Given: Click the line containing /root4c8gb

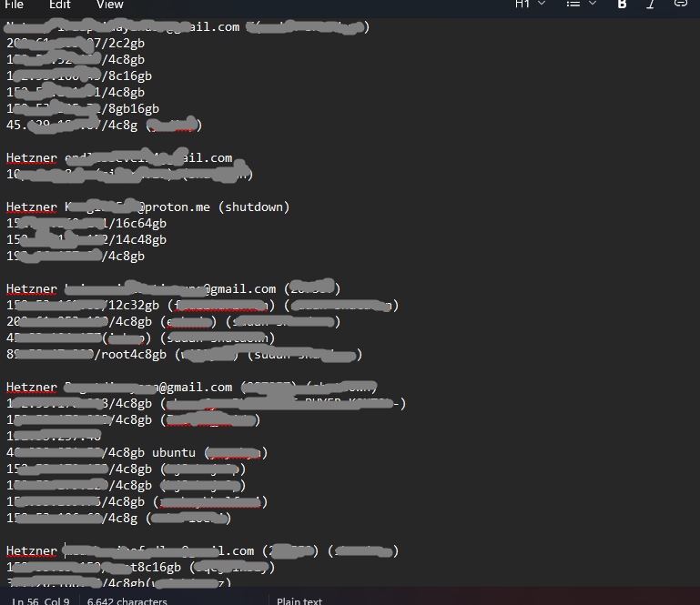Looking at the screenshot, I should 184,354.
